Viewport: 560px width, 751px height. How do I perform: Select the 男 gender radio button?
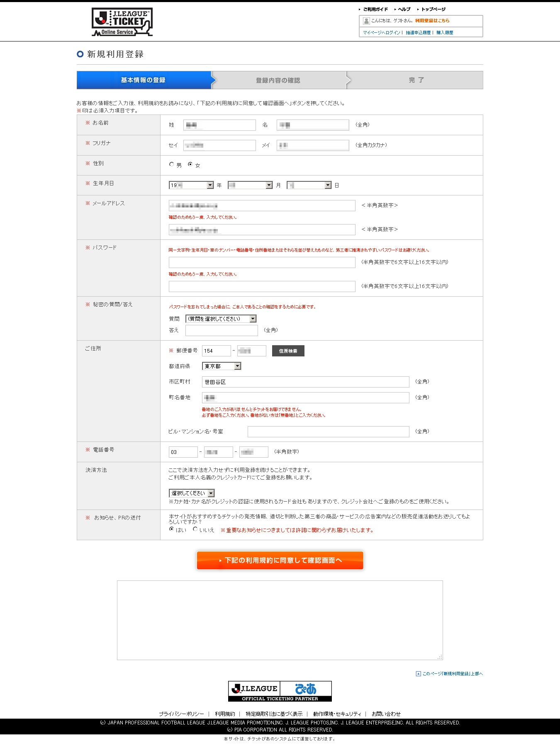tap(171, 164)
